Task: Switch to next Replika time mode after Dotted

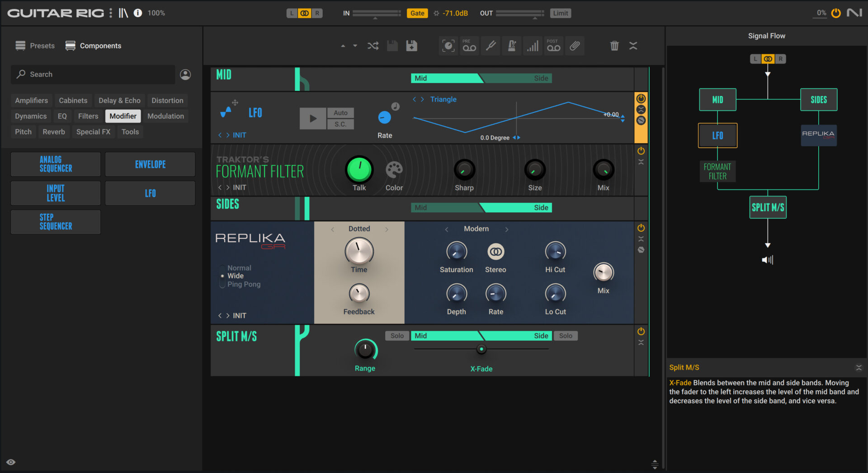Action: point(387,229)
